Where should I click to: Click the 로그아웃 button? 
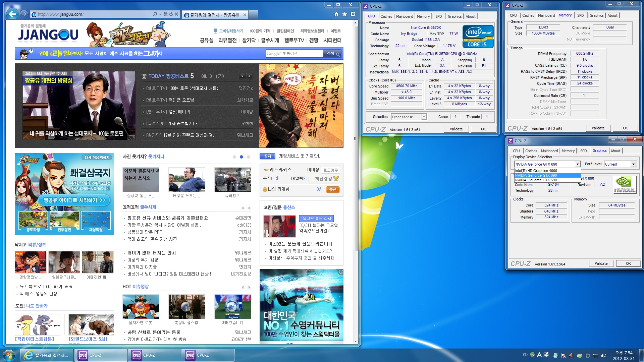pyautogui.click(x=331, y=170)
